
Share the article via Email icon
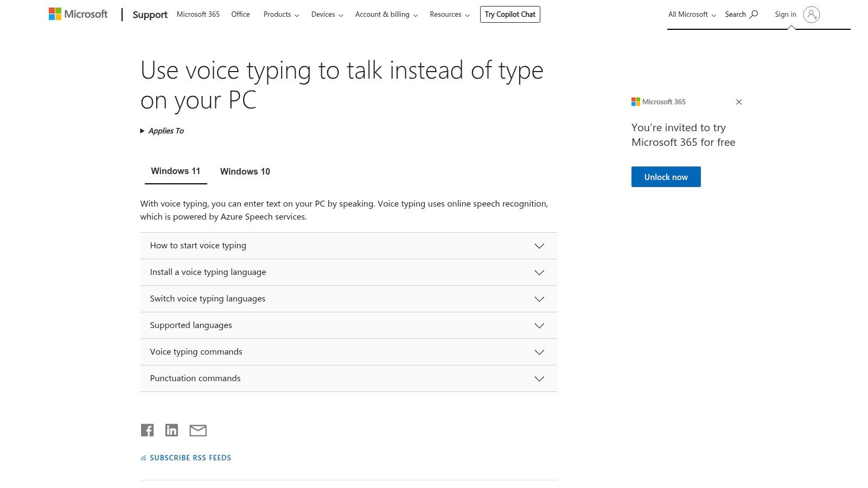pyautogui.click(x=197, y=430)
